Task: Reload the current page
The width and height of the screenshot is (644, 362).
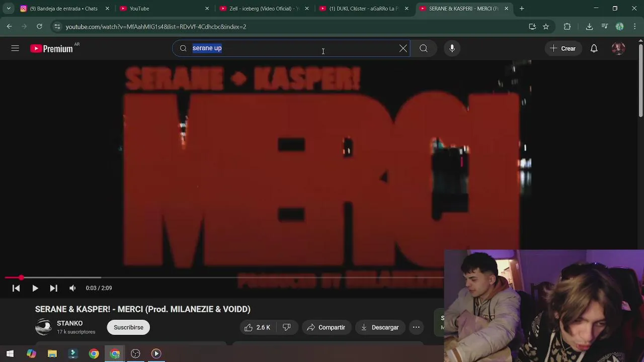Action: tap(39, 27)
